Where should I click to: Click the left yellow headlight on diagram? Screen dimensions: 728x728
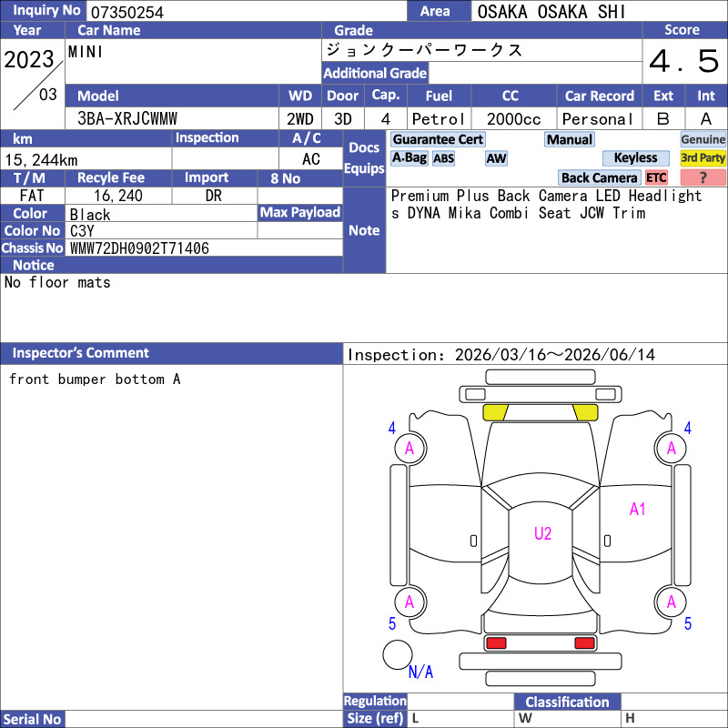point(495,412)
